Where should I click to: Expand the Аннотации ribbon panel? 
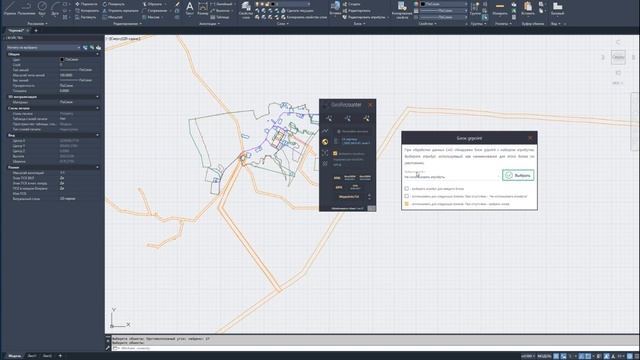[x=209, y=24]
